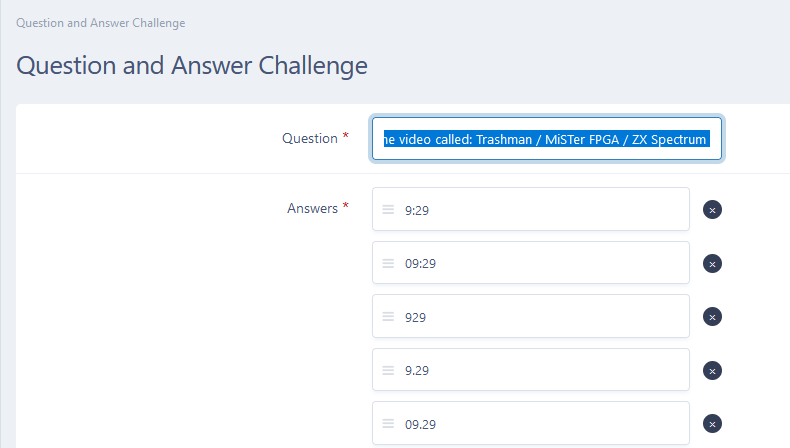Click the drag handle beside 09:29

point(388,263)
